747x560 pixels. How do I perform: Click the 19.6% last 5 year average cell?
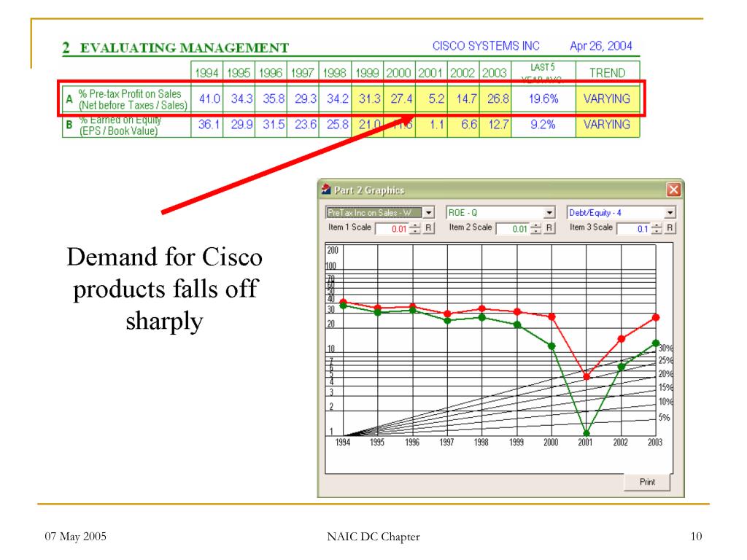click(543, 98)
